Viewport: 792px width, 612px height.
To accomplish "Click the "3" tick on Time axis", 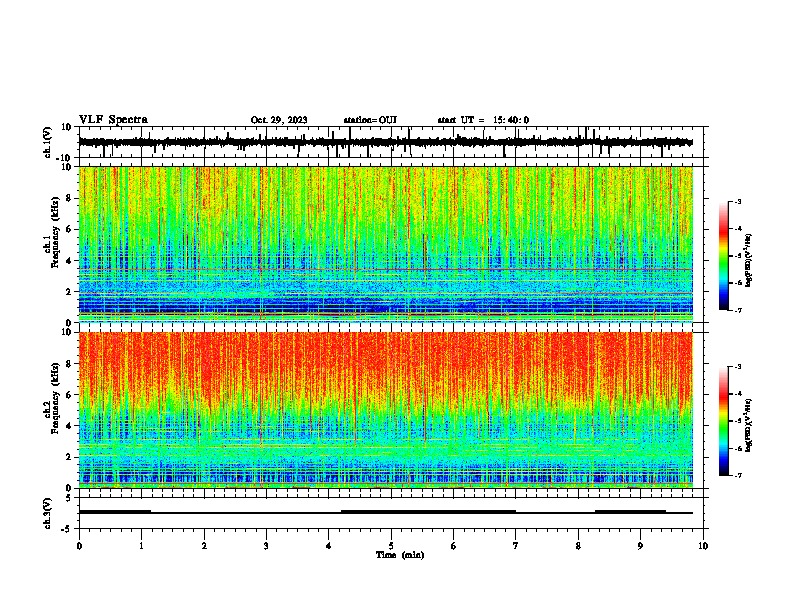I will coord(266,546).
